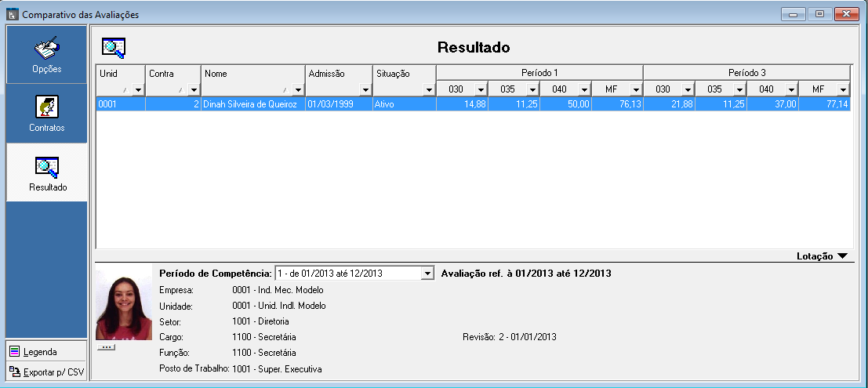Open the Contra column filter dropdown
868x388 pixels.
pos(194,90)
